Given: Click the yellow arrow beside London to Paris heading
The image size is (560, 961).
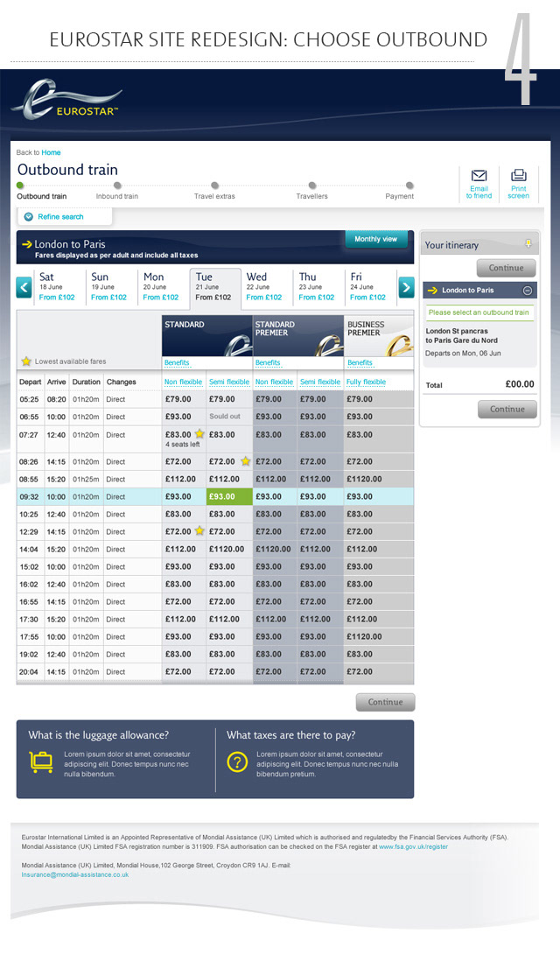Looking at the screenshot, I should point(26,244).
